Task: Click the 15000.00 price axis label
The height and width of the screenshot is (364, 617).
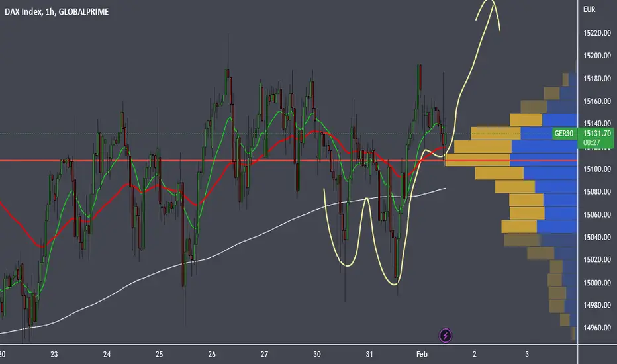Action: [x=597, y=283]
